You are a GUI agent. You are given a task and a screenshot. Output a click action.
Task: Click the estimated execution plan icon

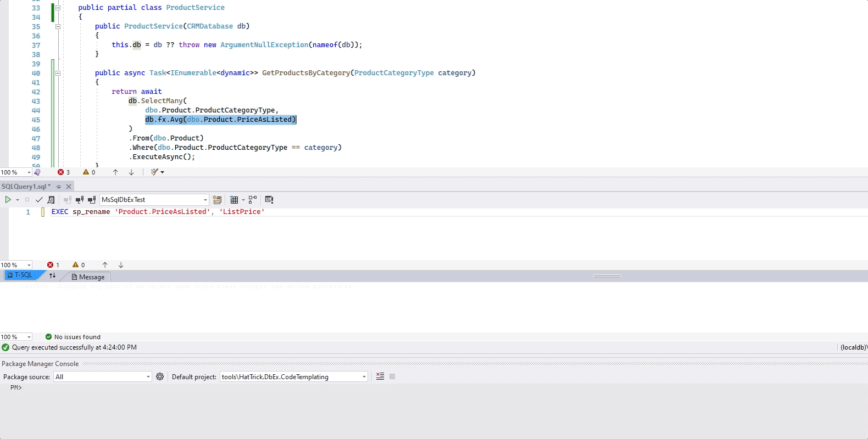[x=253, y=200]
